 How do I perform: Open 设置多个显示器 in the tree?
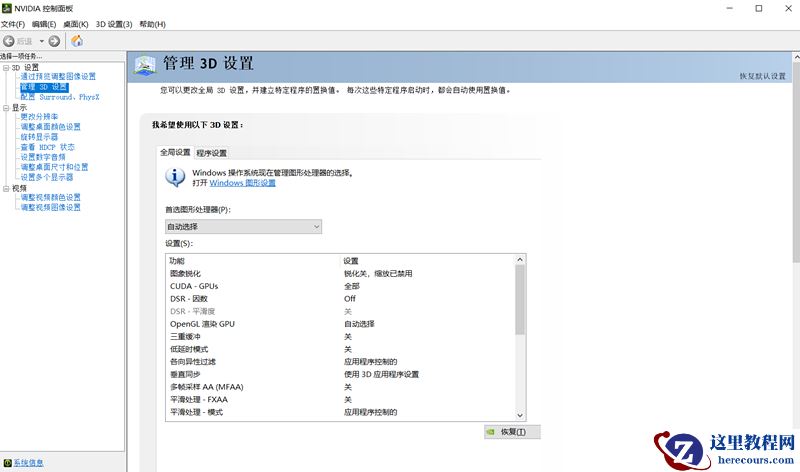[x=47, y=177]
